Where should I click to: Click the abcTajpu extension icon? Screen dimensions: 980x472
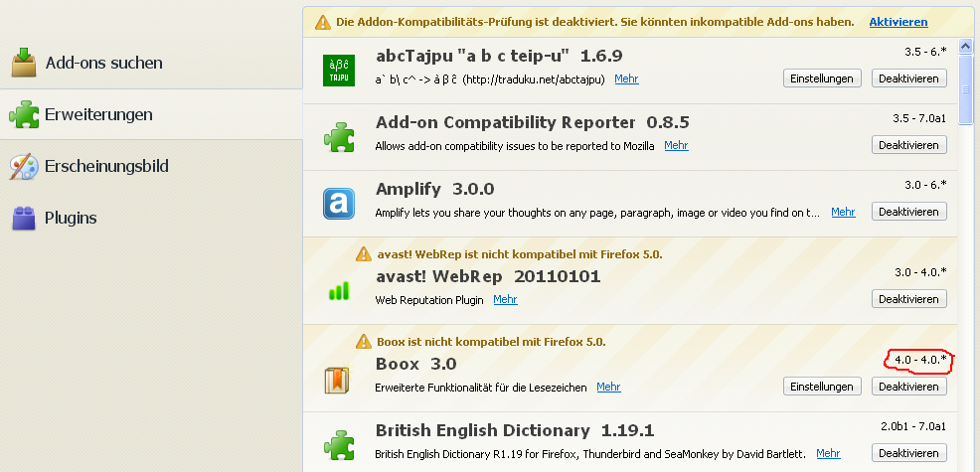point(339,71)
